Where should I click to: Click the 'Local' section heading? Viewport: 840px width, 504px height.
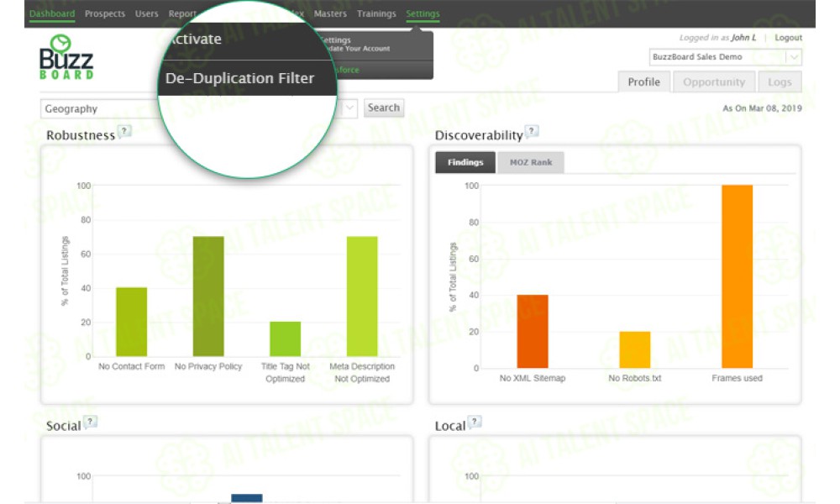[450, 426]
